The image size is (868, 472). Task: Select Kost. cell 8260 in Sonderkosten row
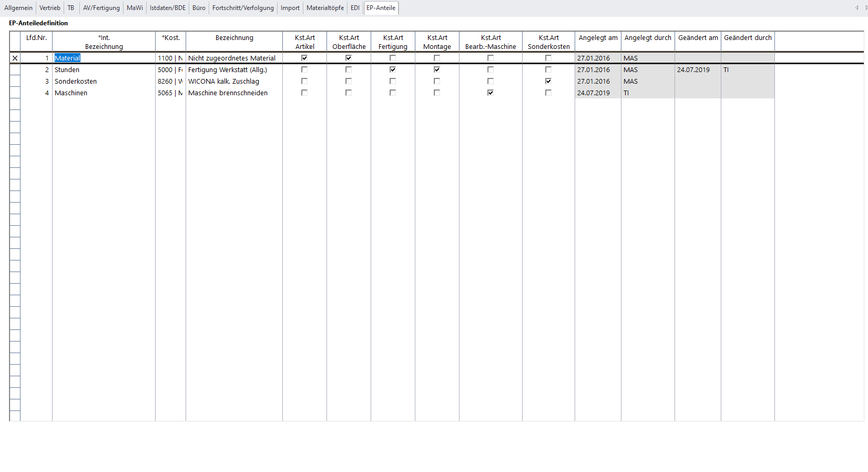170,81
